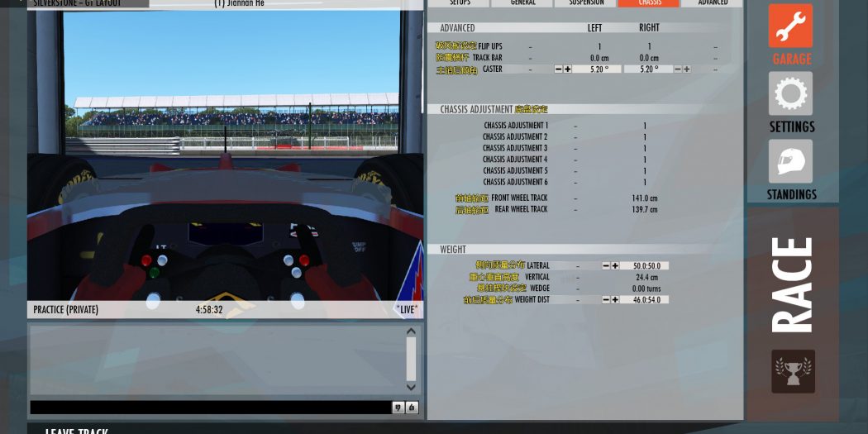Viewport: 868px width, 434px height.
Task: Switch to the General tab
Action: click(x=522, y=2)
